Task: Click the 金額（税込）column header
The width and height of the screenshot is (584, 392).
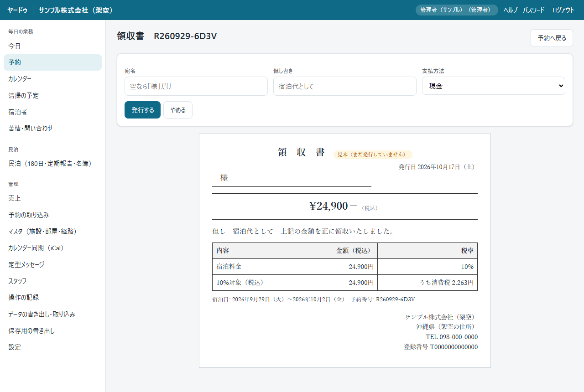Action: click(x=341, y=251)
